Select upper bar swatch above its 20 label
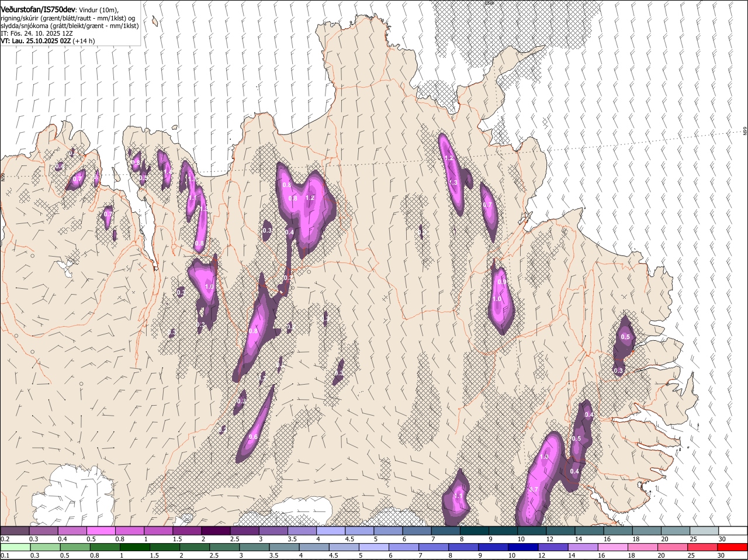Viewport: 748px width, 560px height. pos(675,531)
